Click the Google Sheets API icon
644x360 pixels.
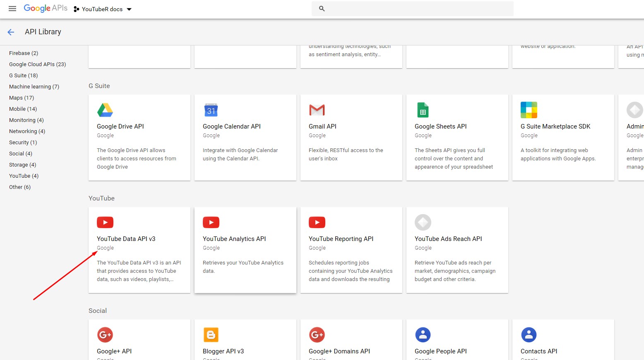(423, 110)
